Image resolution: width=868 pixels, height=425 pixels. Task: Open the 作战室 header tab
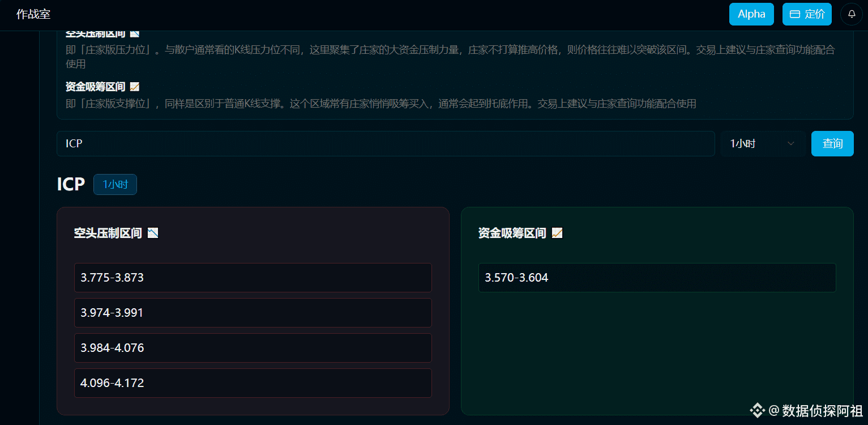coord(33,14)
